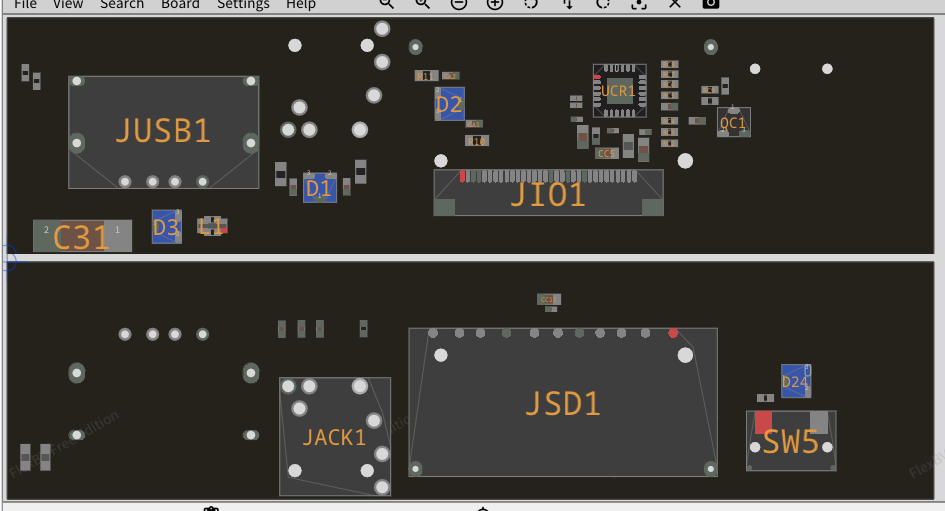Open the Board menu
This screenshot has width=945, height=511.
(x=180, y=4)
